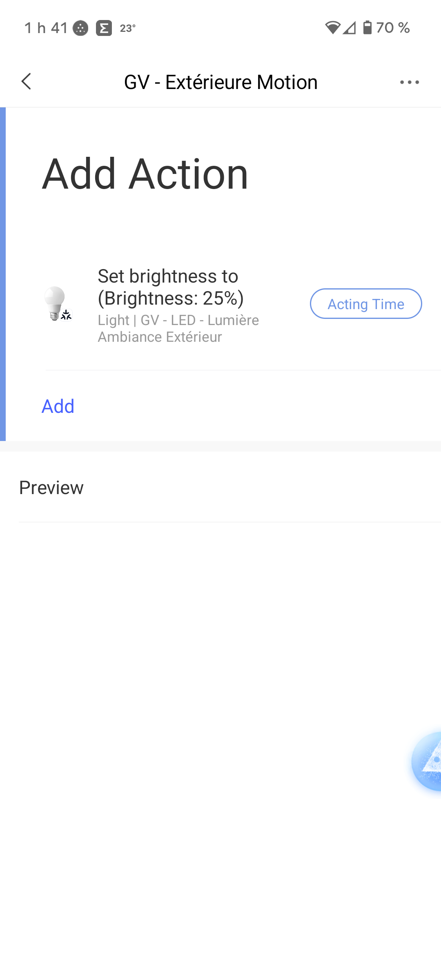Open the floating blue assistant bubble
Image resolution: width=441 pixels, height=980 pixels.
coord(427,761)
